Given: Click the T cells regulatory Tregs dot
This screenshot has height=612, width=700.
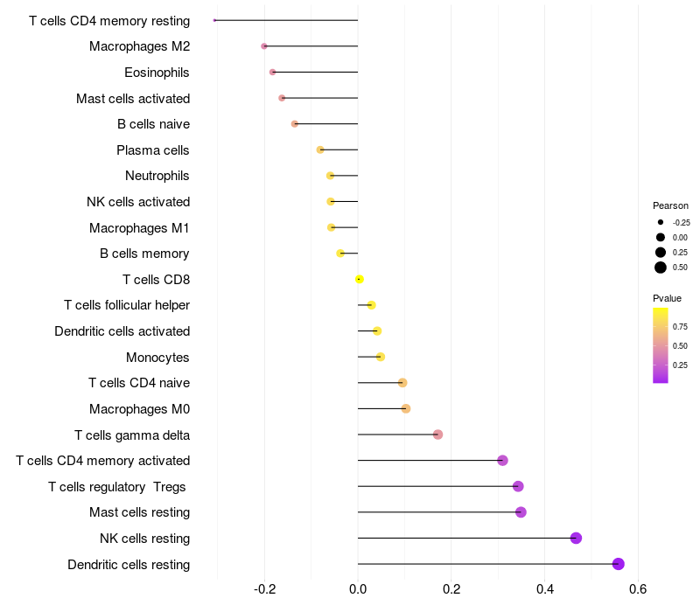Looking at the screenshot, I should coord(518,486).
